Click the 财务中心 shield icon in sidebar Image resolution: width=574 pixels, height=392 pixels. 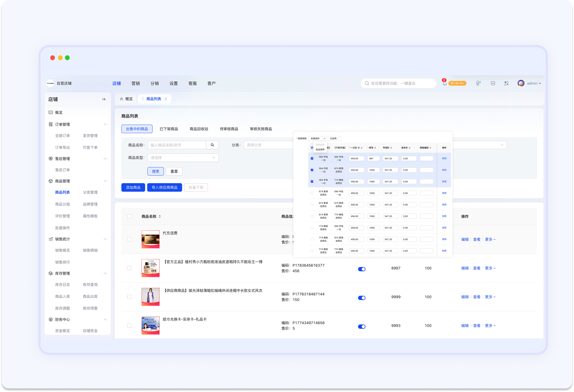51,320
